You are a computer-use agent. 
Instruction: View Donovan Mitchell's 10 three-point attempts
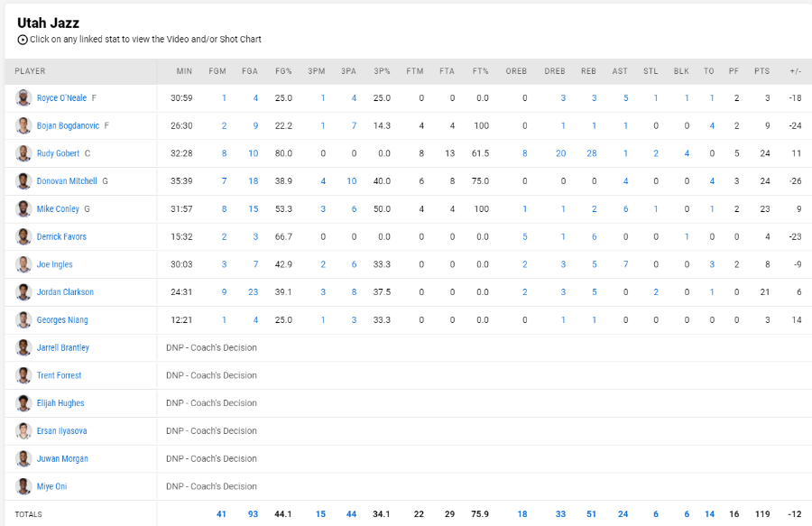(x=352, y=181)
